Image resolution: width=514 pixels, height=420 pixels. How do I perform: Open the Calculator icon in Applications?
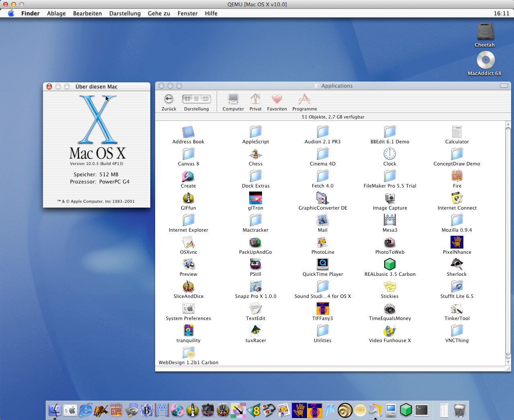(x=457, y=132)
